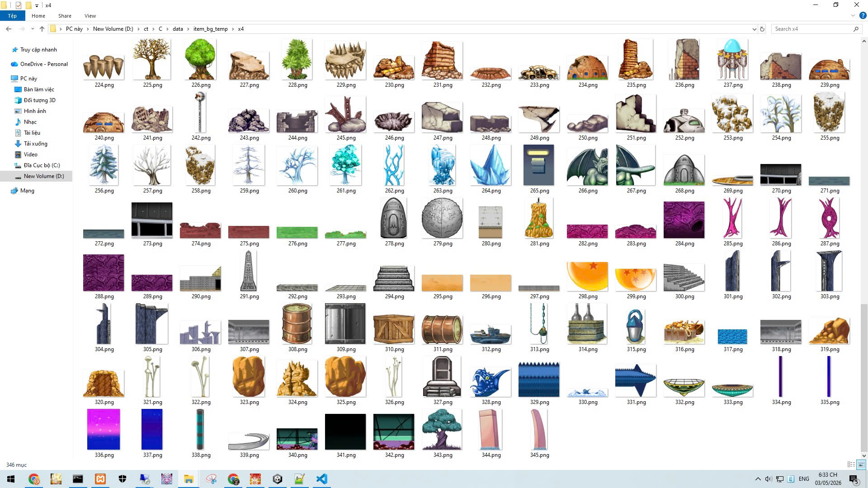This screenshot has width=868, height=488.
Task: Open the Tệp file tab
Action: [x=12, y=16]
